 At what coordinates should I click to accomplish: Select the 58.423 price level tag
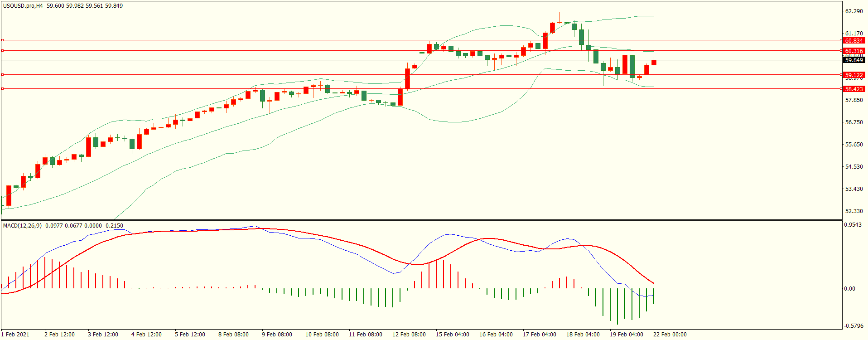854,89
